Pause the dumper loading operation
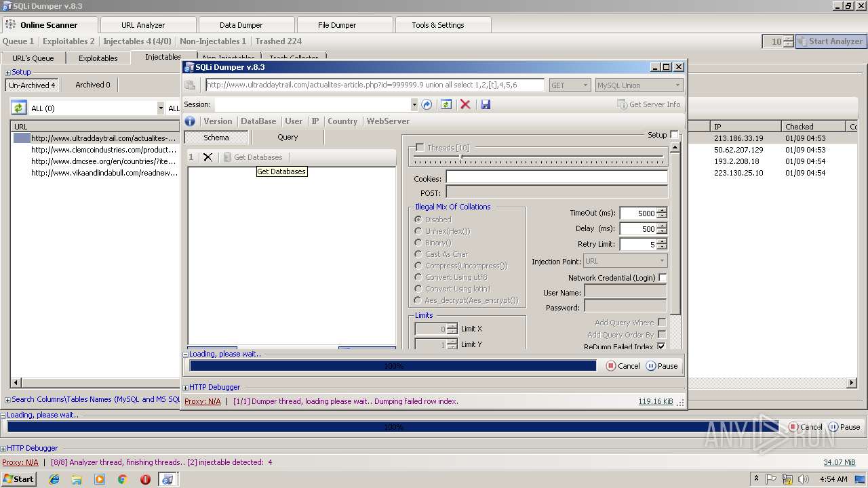The width and height of the screenshot is (868, 488). click(x=662, y=366)
